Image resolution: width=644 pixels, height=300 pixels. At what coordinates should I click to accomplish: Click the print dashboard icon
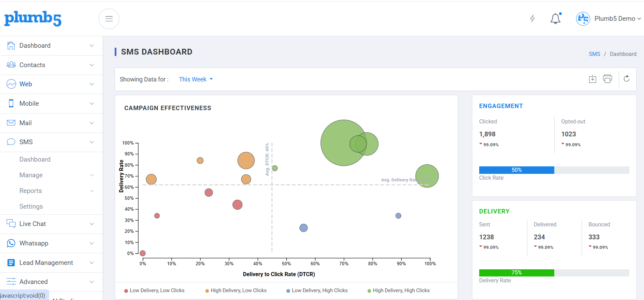[x=607, y=79]
